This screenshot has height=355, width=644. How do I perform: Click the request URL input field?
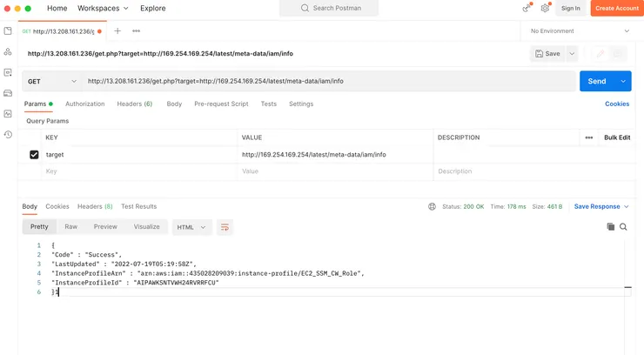[x=331, y=82]
